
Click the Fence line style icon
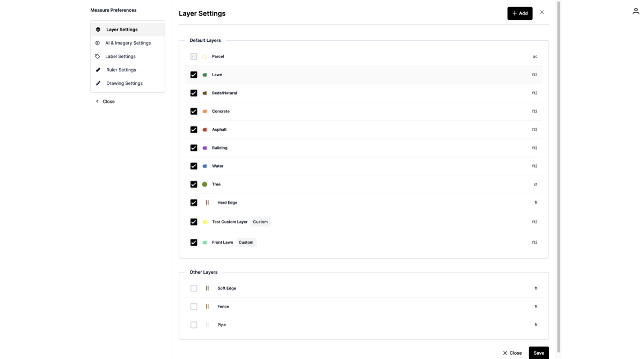[207, 307]
